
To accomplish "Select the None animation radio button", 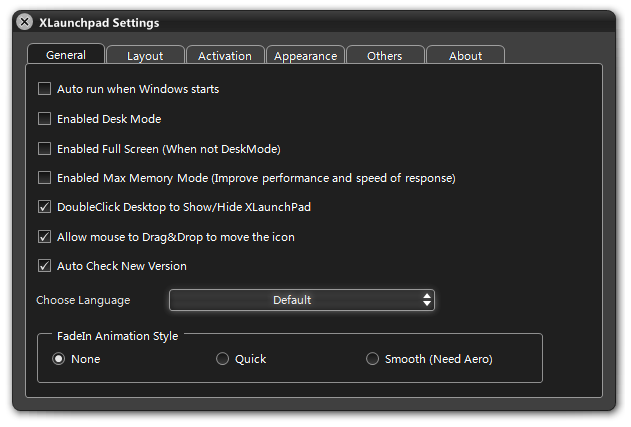I will [x=59, y=359].
